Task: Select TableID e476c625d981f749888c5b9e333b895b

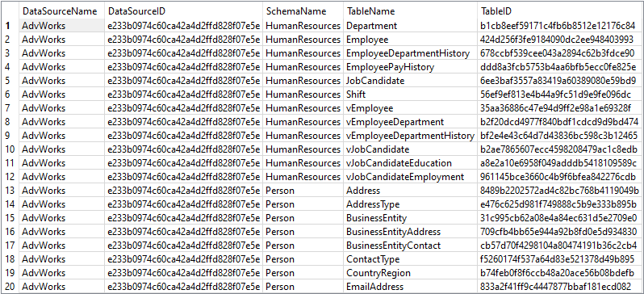Action: point(559,204)
